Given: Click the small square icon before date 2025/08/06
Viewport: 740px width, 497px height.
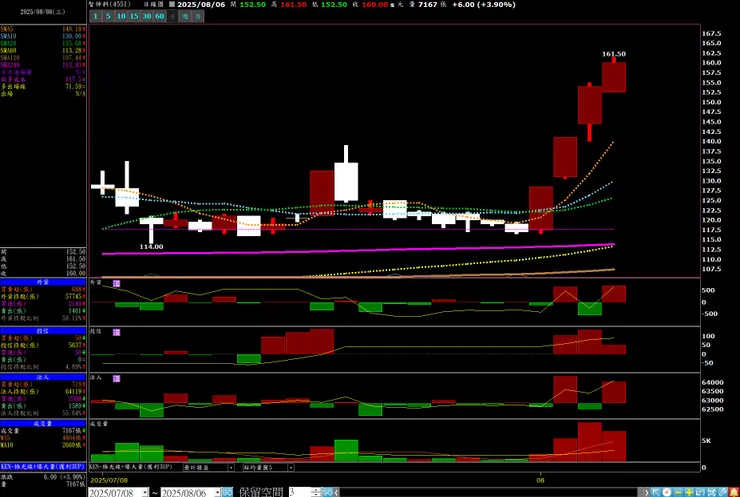Looking at the screenshot, I should (172, 4).
